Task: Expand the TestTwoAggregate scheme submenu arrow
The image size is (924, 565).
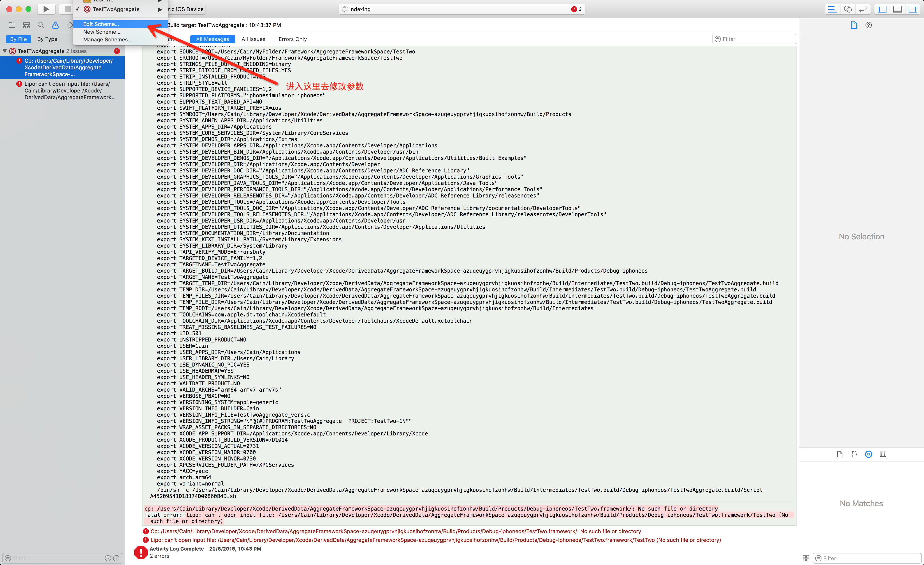Action: [x=160, y=9]
